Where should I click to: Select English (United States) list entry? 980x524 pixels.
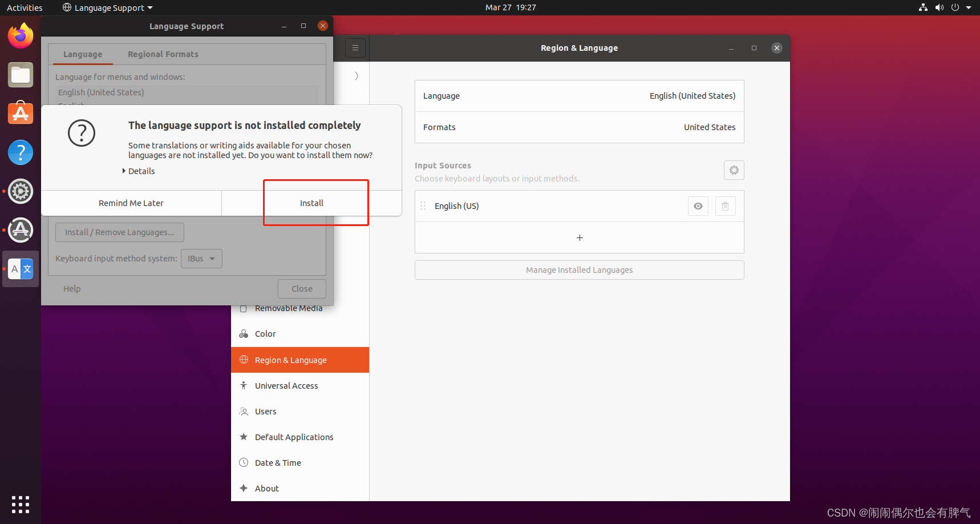pyautogui.click(x=187, y=92)
